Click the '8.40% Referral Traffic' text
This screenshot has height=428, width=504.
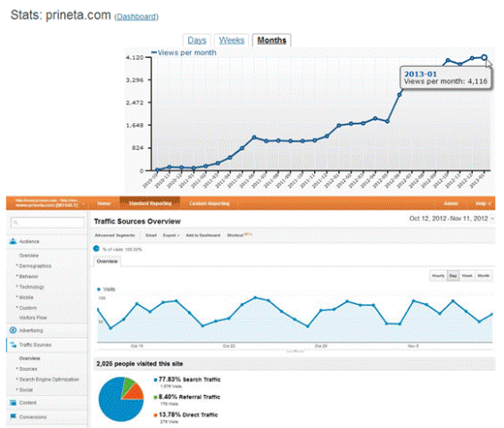(189, 397)
